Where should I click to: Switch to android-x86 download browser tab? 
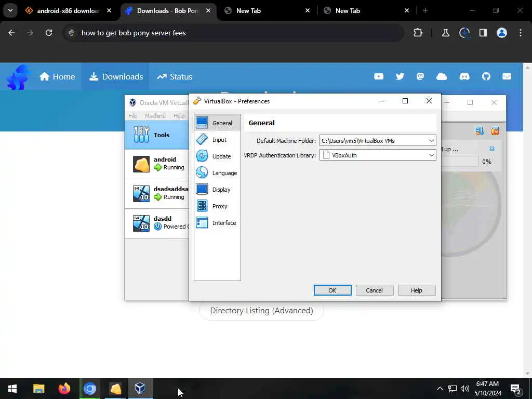[68, 11]
